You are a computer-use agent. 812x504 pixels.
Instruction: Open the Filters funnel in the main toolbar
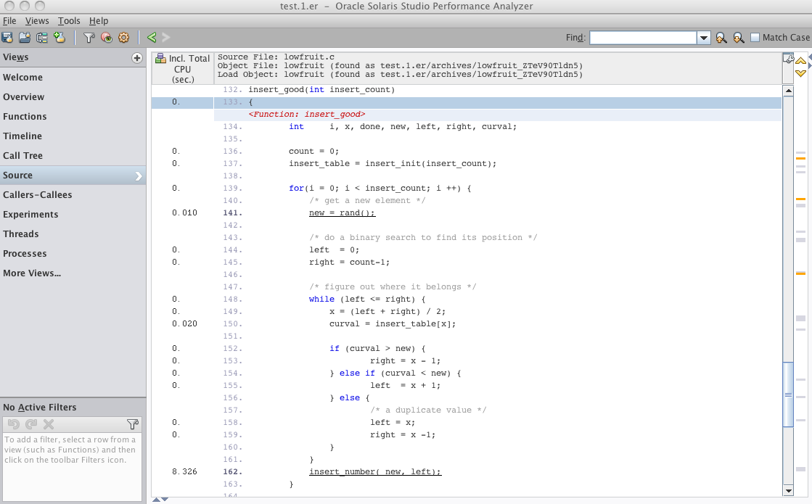click(x=89, y=37)
